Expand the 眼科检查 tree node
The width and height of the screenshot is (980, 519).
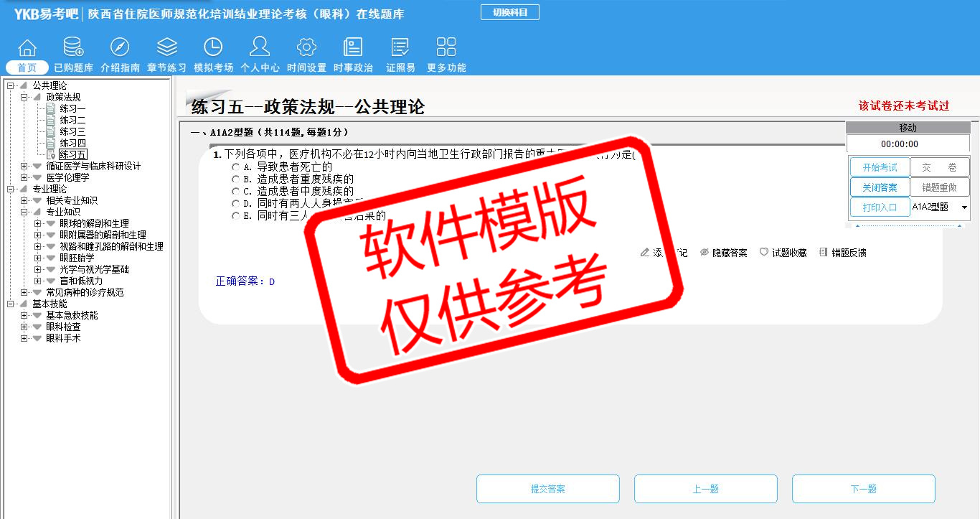coord(24,327)
